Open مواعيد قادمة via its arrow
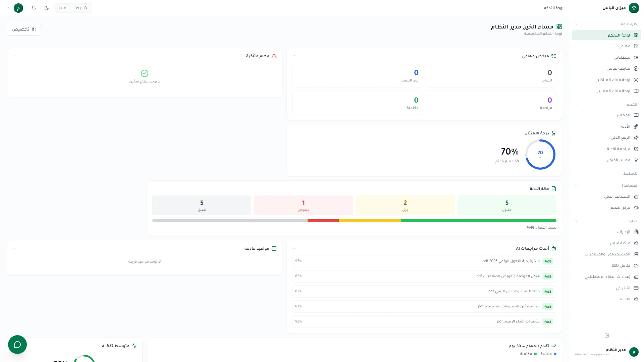The width and height of the screenshot is (644, 362). tap(14, 248)
